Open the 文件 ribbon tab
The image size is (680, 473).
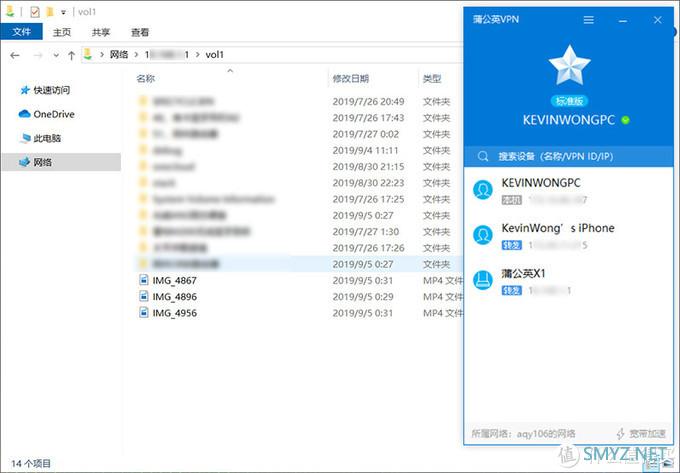point(22,32)
